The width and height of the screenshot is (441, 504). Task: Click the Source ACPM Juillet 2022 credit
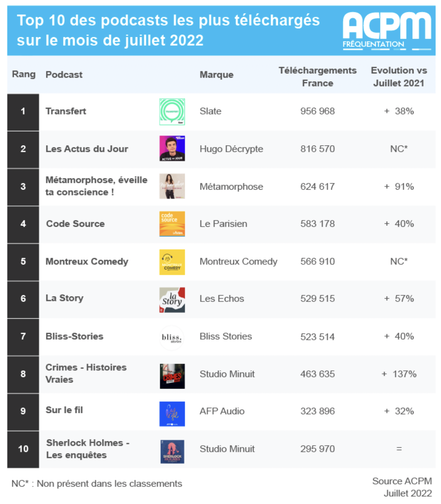tap(403, 487)
